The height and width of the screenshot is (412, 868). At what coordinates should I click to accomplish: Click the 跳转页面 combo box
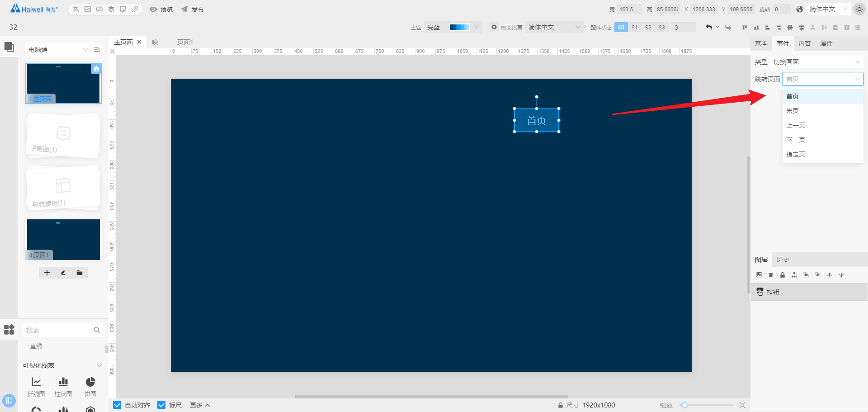pos(823,79)
